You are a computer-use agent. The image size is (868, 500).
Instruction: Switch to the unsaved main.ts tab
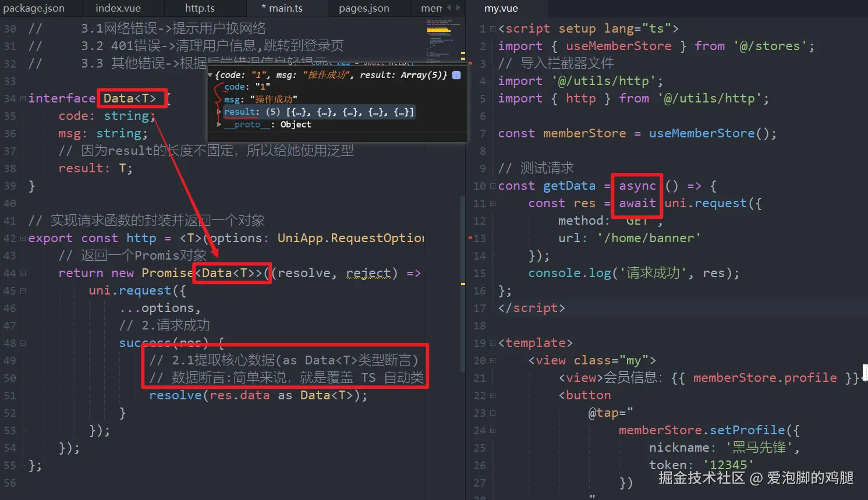point(282,8)
